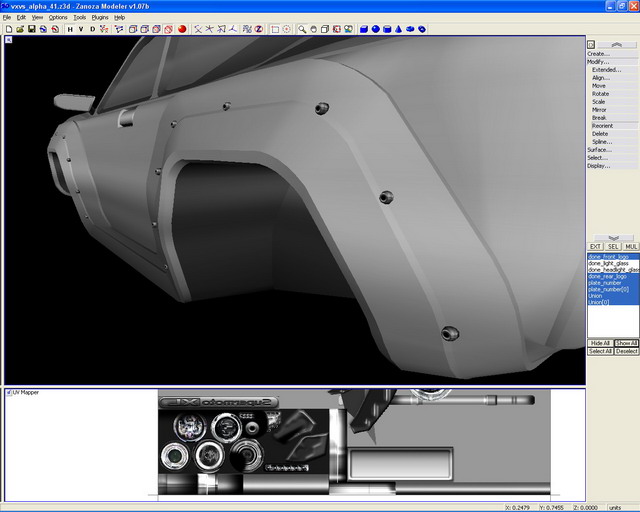
Task: Click the panel scroll-down chevron button
Action: (x=613, y=238)
